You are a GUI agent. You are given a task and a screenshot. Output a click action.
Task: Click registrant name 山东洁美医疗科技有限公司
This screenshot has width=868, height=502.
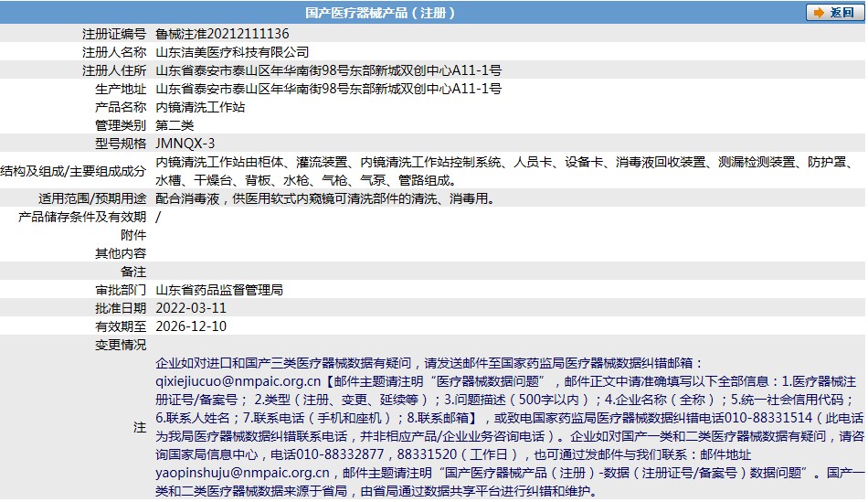232,52
